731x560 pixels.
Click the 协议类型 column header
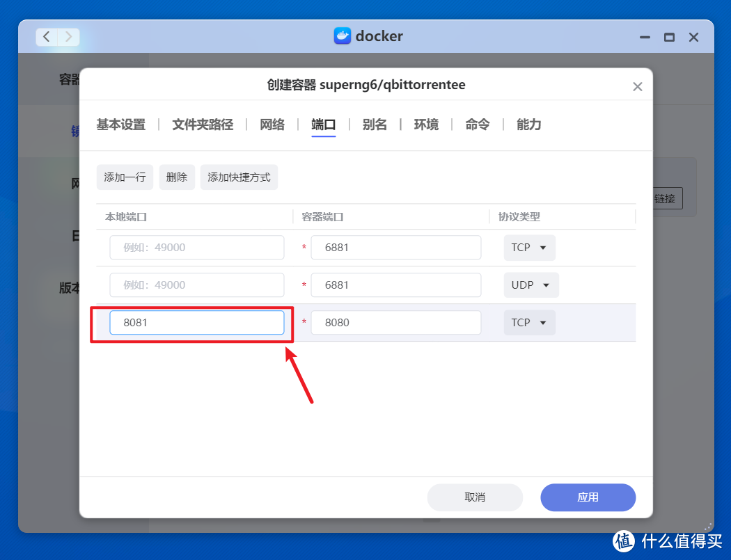click(519, 216)
